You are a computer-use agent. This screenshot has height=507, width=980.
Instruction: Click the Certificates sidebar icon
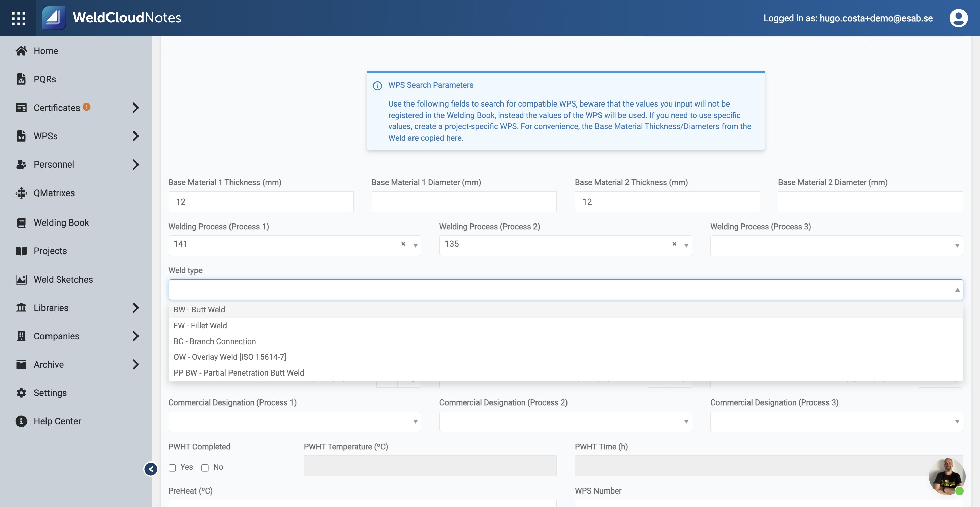point(21,108)
